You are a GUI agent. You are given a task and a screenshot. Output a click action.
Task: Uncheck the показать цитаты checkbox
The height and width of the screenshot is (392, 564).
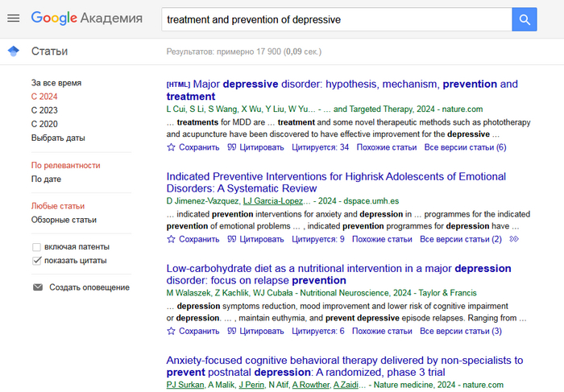coord(36,261)
